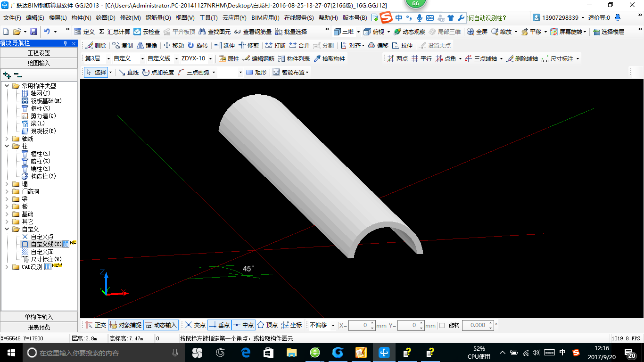
Task: Select 旋转 rotate tool in edit toolbar
Action: [x=198, y=45]
